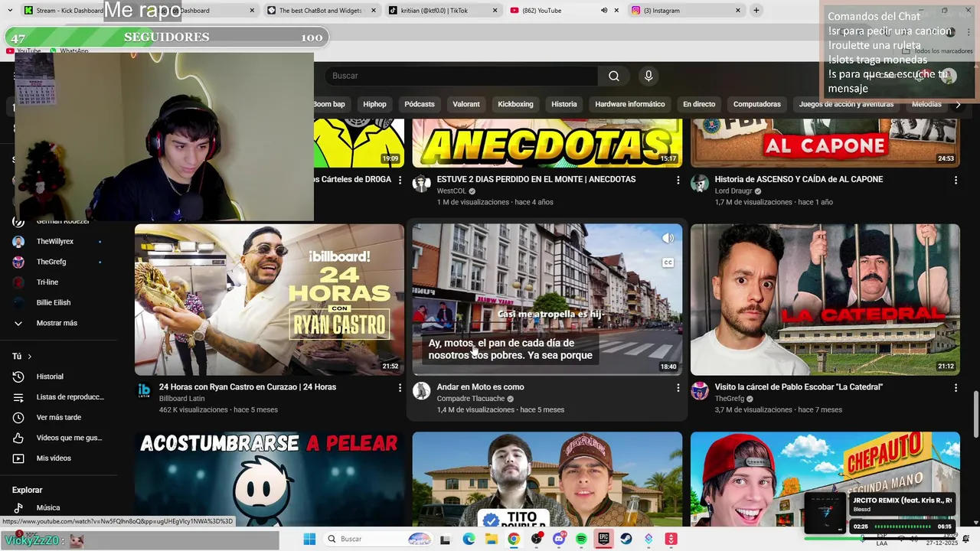This screenshot has height=551, width=980.
Task: Expand the Tú section chevron
Action: click(x=30, y=357)
